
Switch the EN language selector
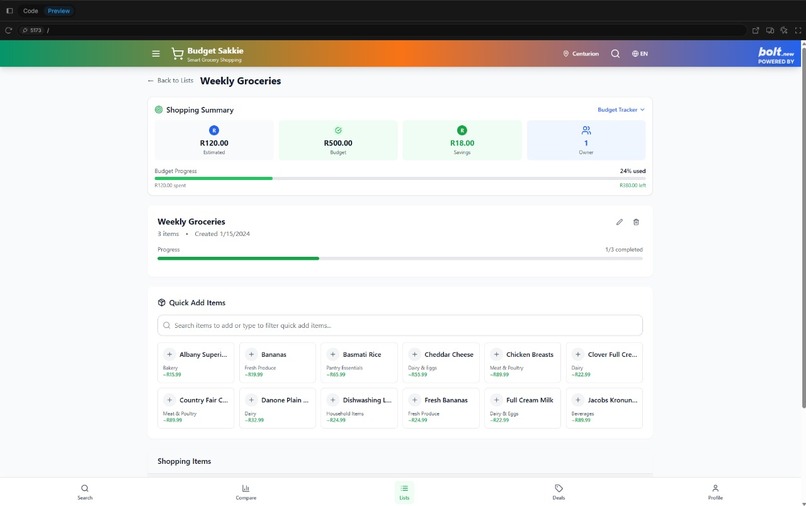(x=640, y=53)
